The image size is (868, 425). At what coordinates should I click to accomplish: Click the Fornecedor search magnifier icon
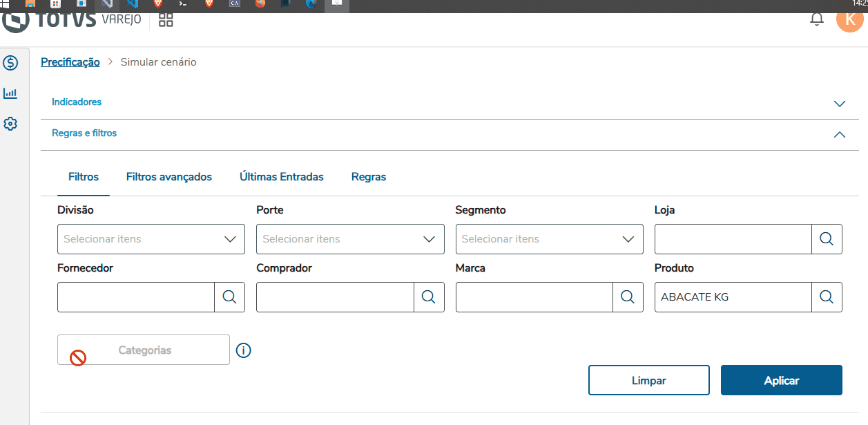click(229, 297)
